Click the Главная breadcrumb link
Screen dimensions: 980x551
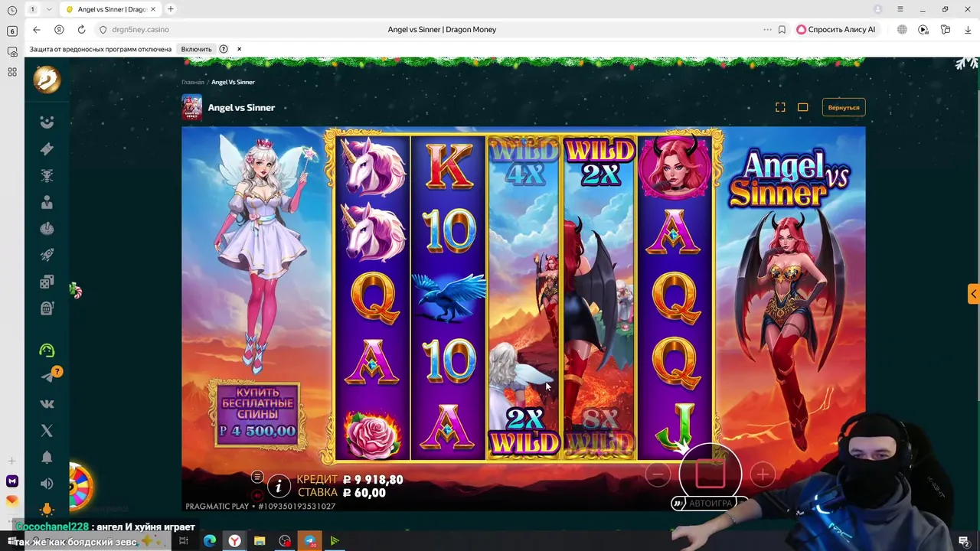[193, 82]
